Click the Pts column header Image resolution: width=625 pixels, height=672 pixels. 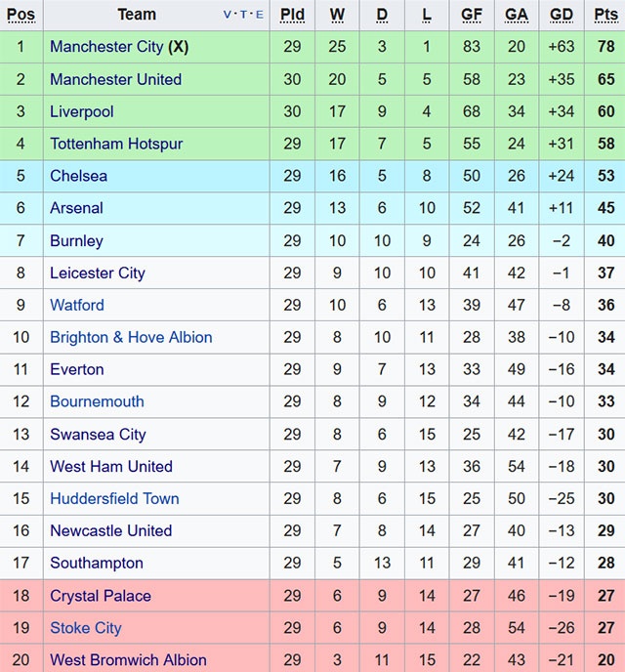pos(605,15)
